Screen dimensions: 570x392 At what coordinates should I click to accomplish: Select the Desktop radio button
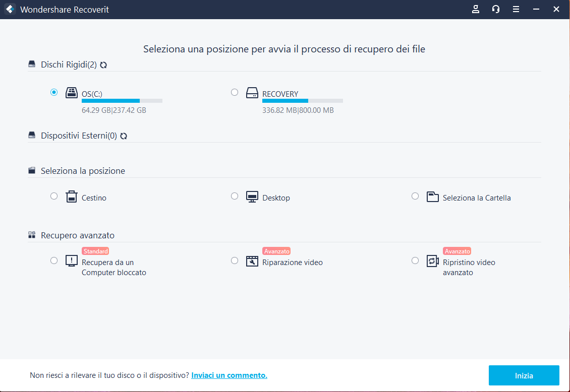tap(235, 196)
